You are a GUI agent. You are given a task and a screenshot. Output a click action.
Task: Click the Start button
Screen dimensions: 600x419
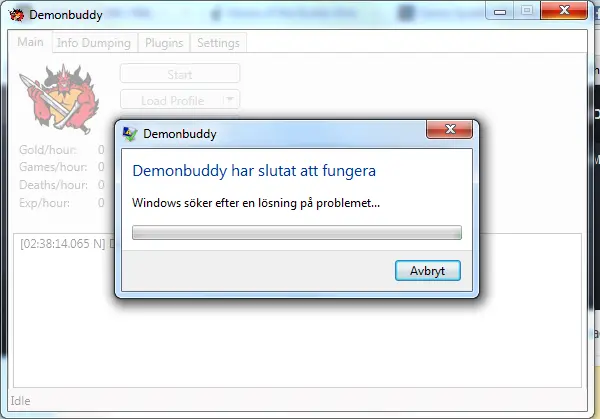(x=180, y=74)
